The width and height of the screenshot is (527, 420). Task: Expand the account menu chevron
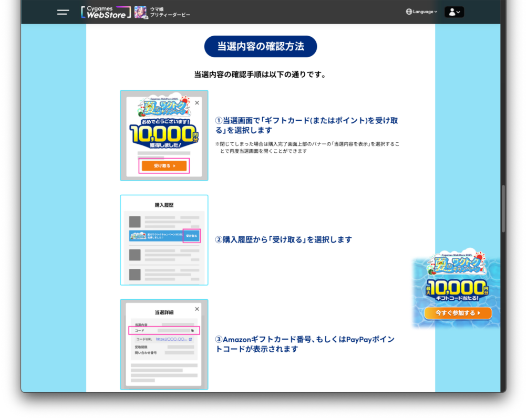tap(458, 12)
